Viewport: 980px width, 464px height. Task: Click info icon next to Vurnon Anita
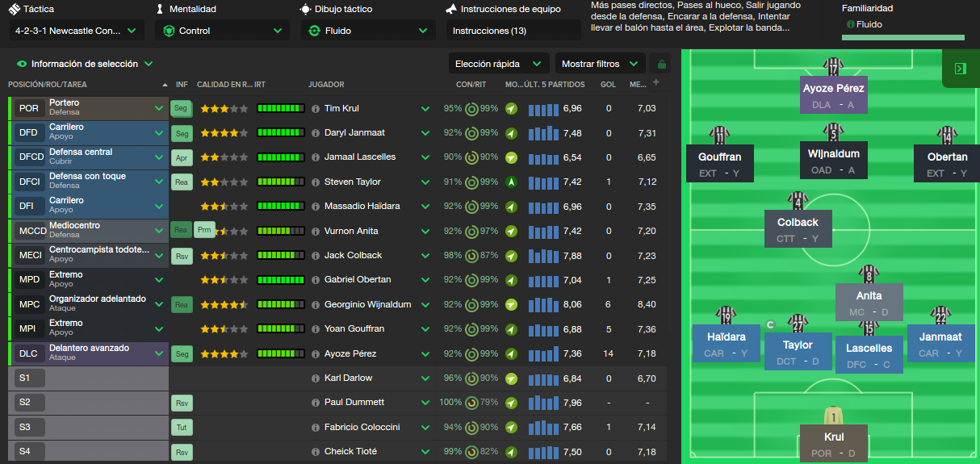[x=316, y=232]
